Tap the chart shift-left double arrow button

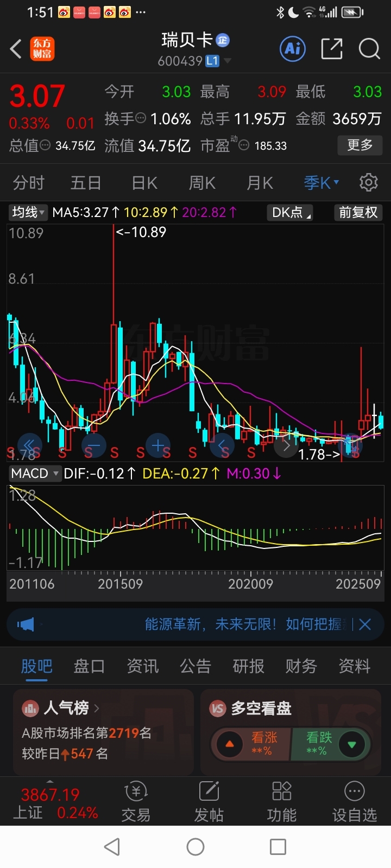tap(30, 446)
